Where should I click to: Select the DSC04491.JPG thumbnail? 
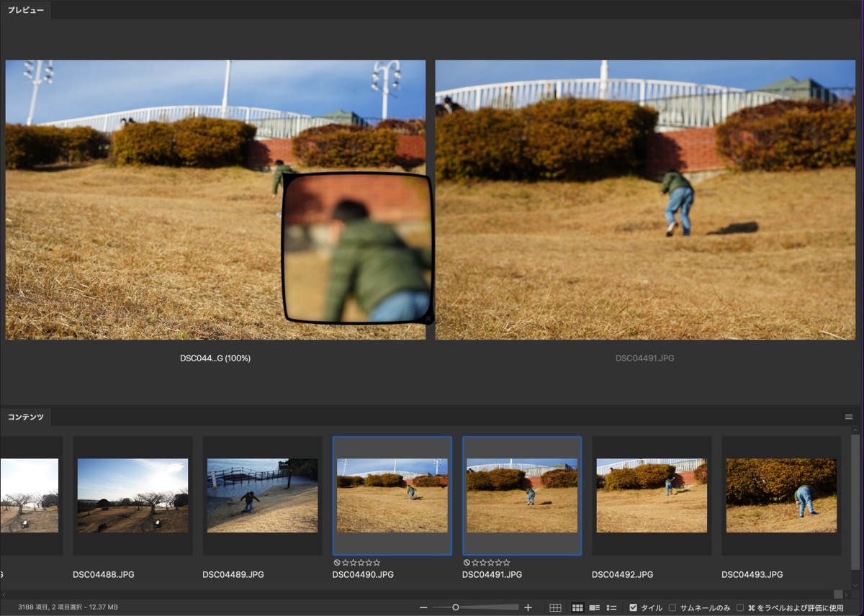pyautogui.click(x=522, y=496)
